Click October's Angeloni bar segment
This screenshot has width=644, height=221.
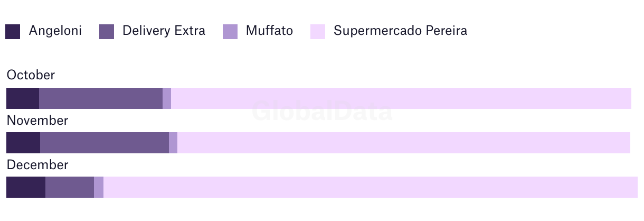[x=23, y=98]
